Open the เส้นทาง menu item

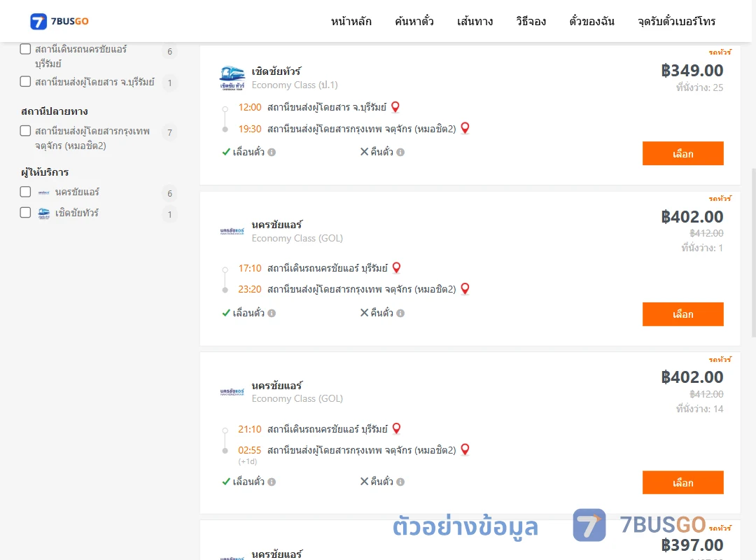pyautogui.click(x=475, y=21)
